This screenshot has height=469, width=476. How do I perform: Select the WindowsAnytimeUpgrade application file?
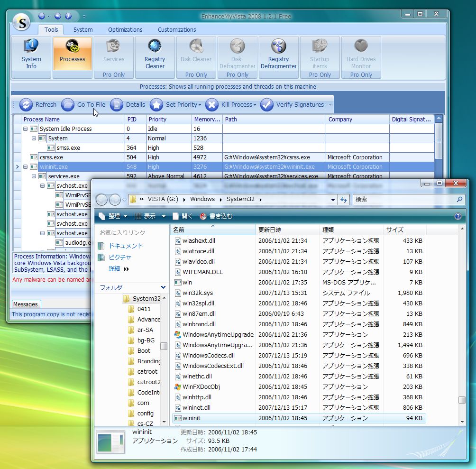(x=299, y=334)
